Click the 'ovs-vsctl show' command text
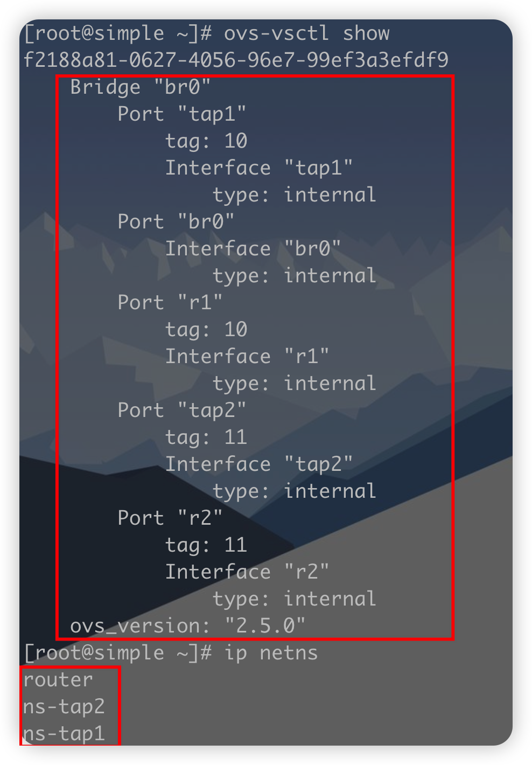 pos(306,33)
